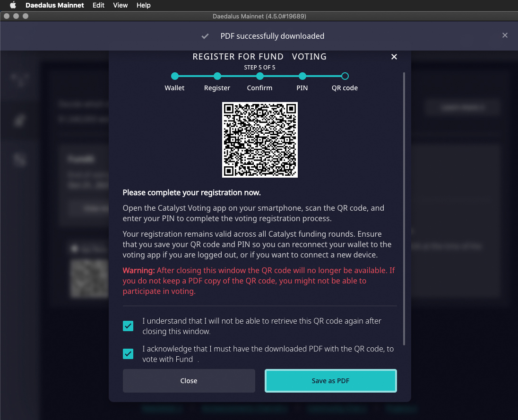The height and width of the screenshot is (420, 518).
Task: Click the Save as PDF button
Action: click(x=330, y=381)
